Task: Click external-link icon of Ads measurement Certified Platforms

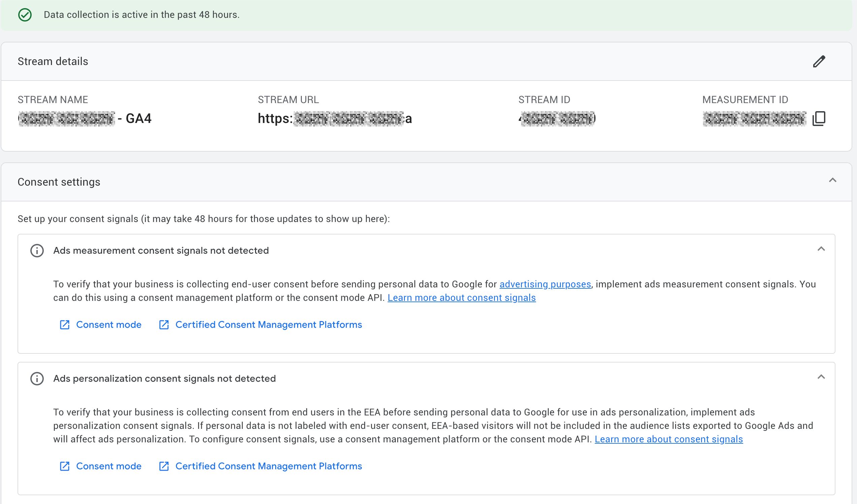Action: pos(164,325)
